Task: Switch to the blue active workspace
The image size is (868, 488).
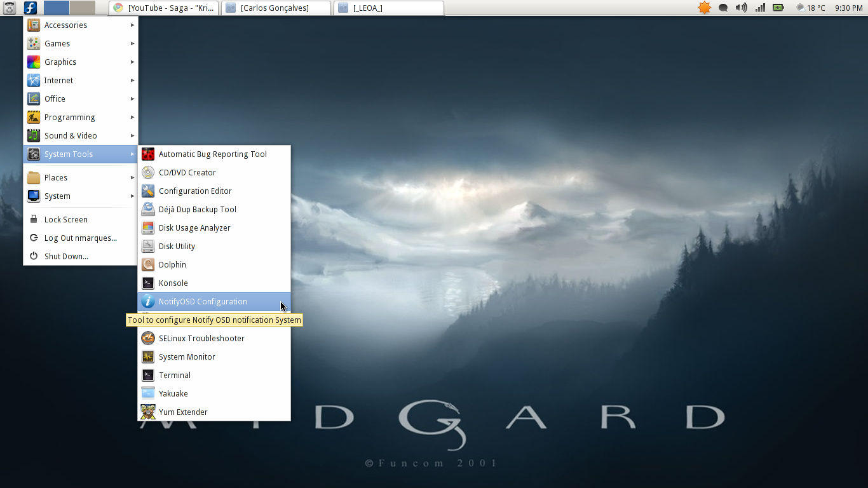Action: 57,8
